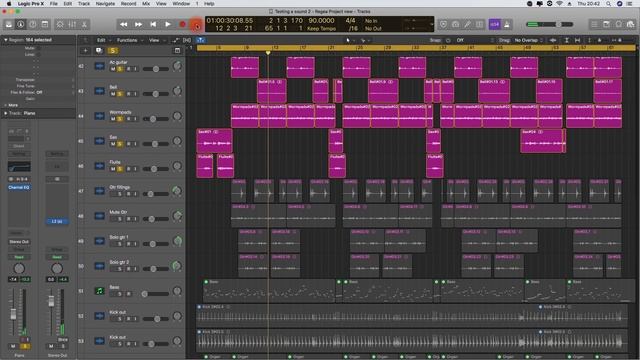Click the Piano channel strip volume fader
Screen dimensions: 640x360
point(13,314)
